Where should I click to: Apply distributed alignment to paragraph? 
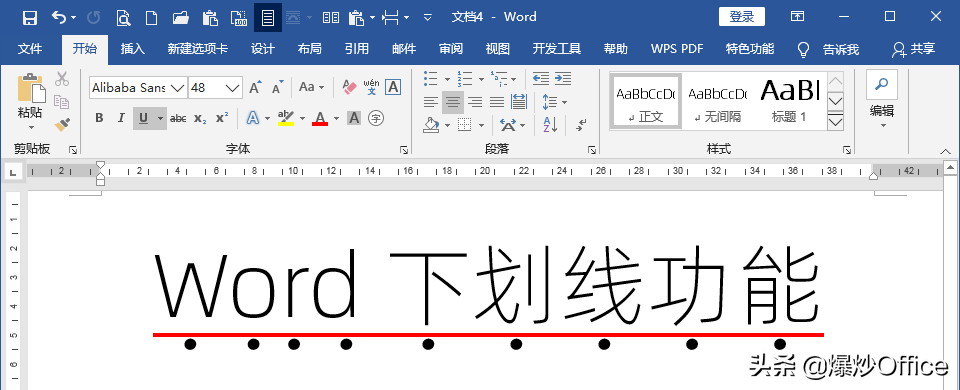(519, 102)
